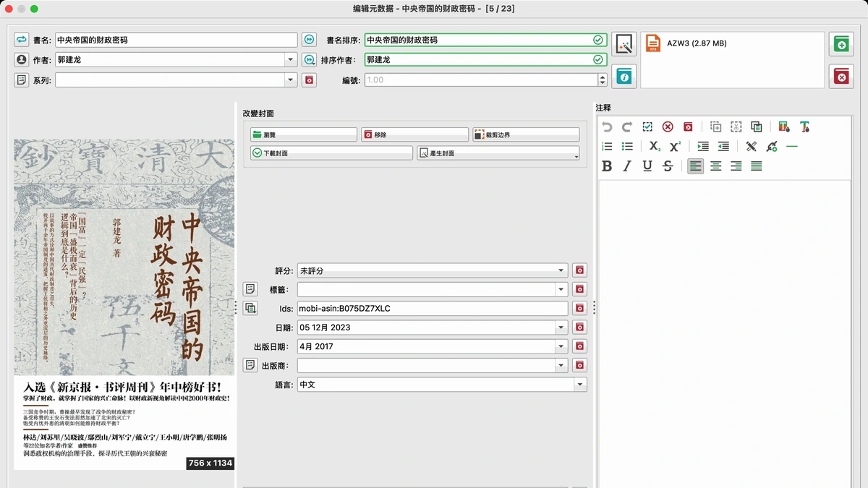Click select all icon in comments toolbar
This screenshot has height=488, width=868.
pyautogui.click(x=647, y=127)
